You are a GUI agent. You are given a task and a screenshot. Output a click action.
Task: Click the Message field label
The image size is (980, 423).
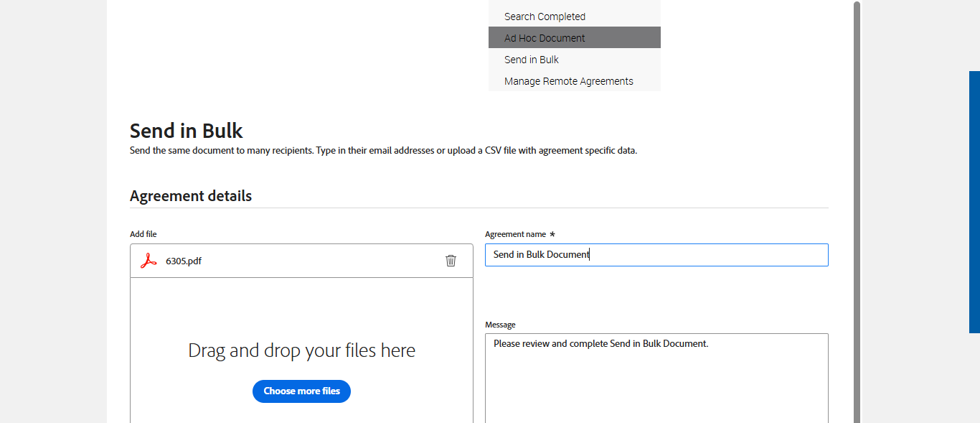pos(500,325)
